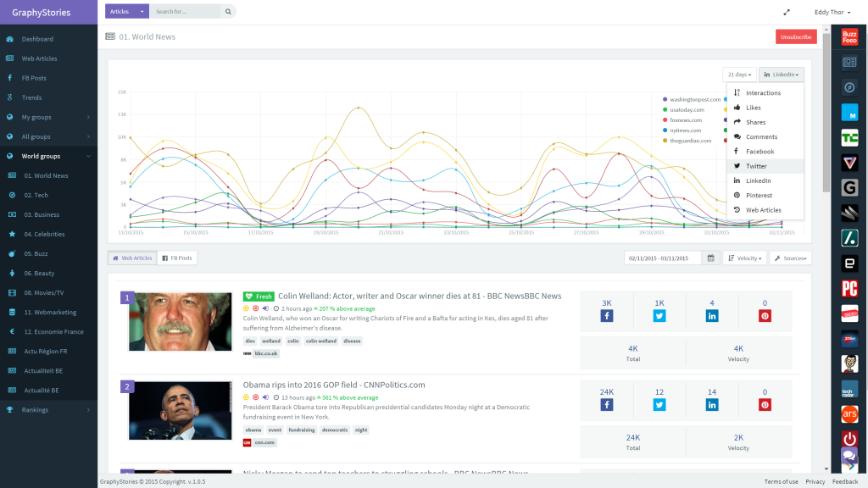The image size is (868, 488).
Task: Open Feedback footer link
Action: [845, 482]
